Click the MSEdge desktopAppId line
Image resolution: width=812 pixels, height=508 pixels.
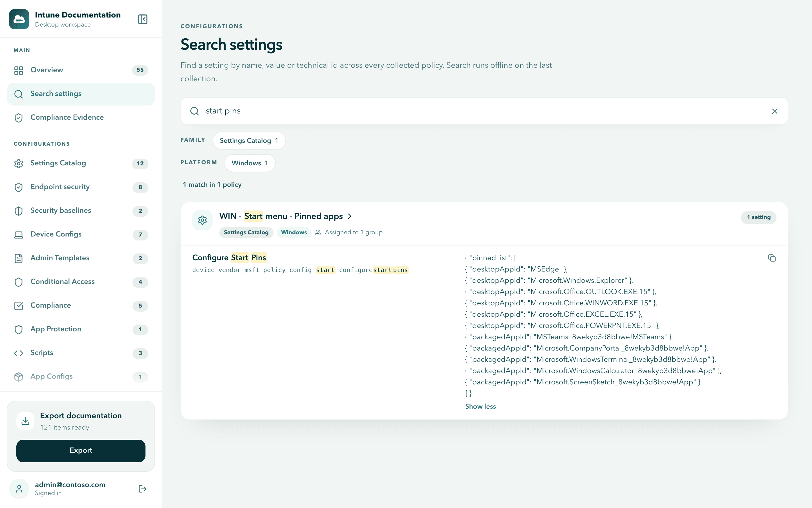516,269
